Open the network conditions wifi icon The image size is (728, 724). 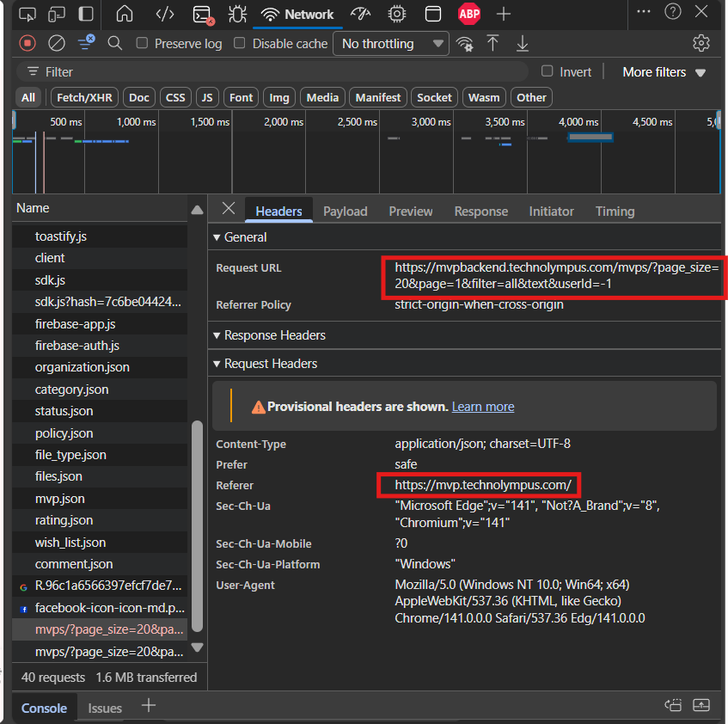(465, 43)
